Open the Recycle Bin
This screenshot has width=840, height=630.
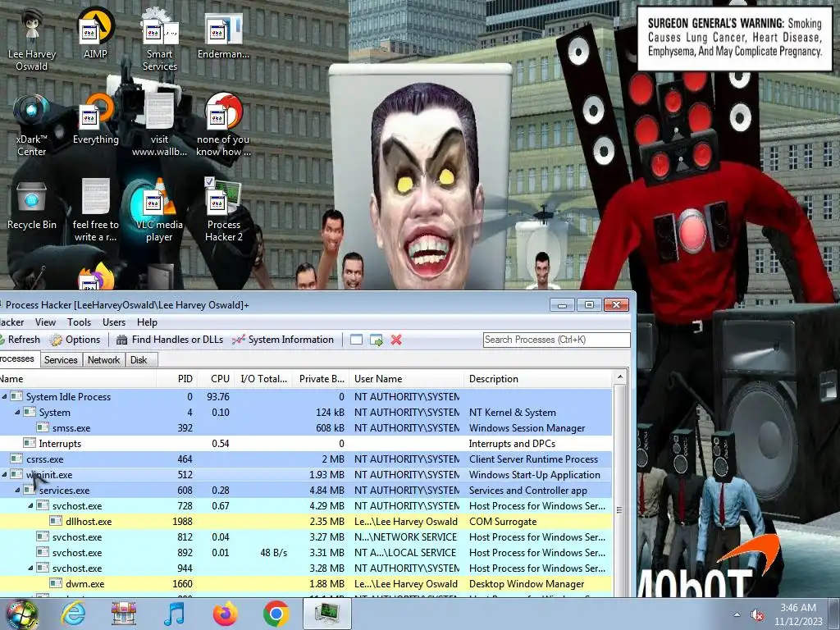(32, 204)
